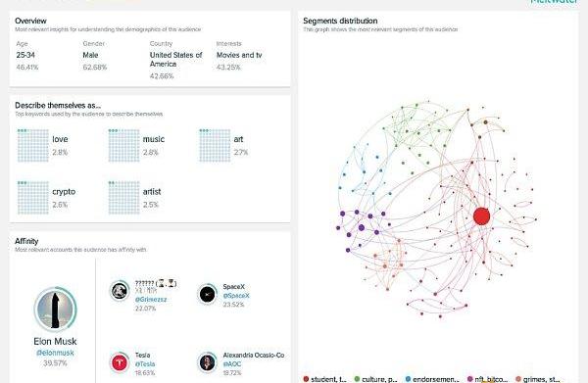Toggle the green culture segment legend
This screenshot has width=588, height=383.
(x=375, y=379)
